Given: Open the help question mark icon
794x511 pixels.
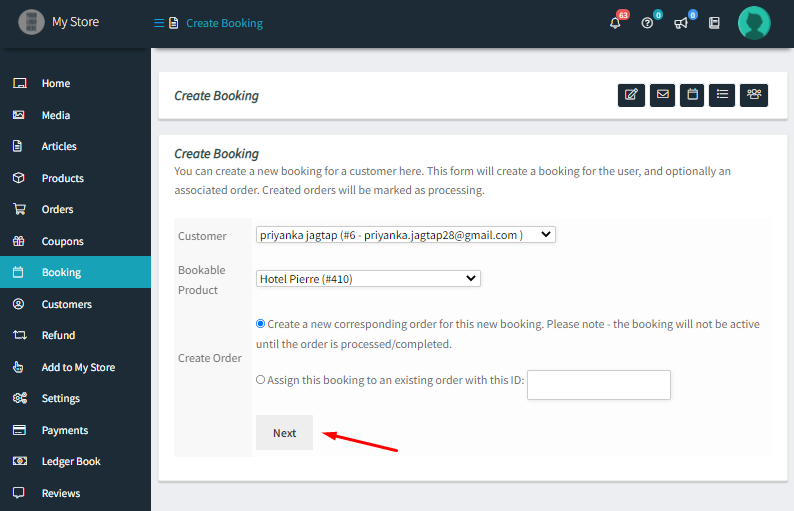Looking at the screenshot, I should point(647,23).
